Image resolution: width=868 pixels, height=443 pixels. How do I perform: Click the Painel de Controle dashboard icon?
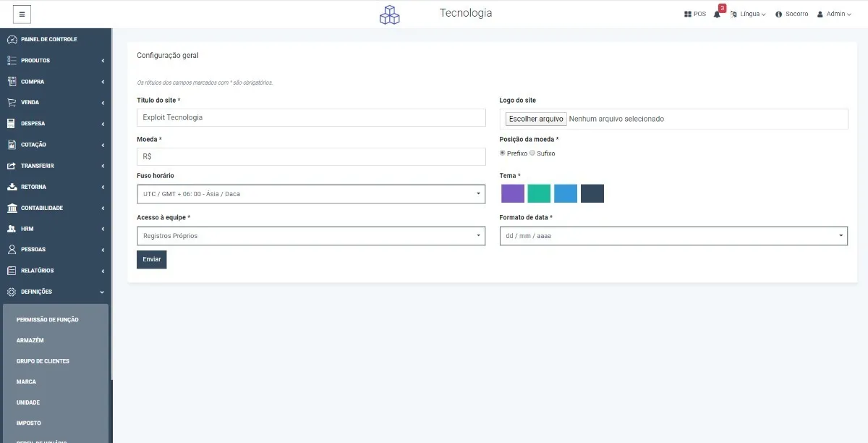12,39
